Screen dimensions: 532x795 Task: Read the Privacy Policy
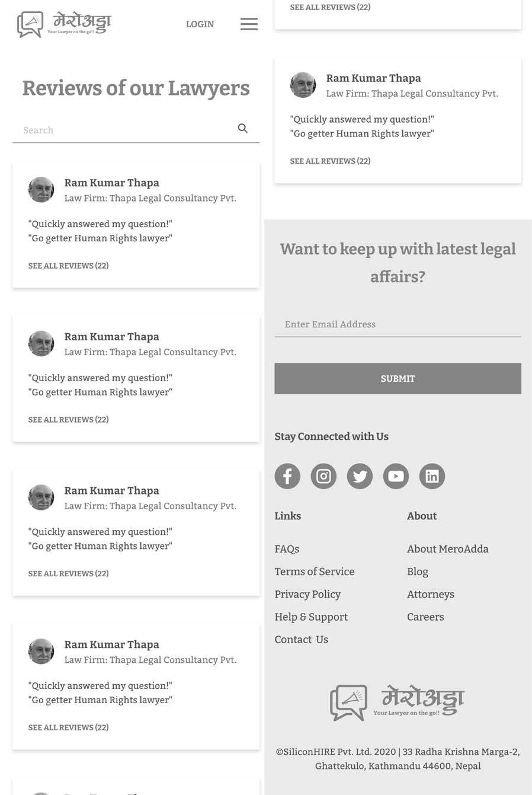pos(307,594)
